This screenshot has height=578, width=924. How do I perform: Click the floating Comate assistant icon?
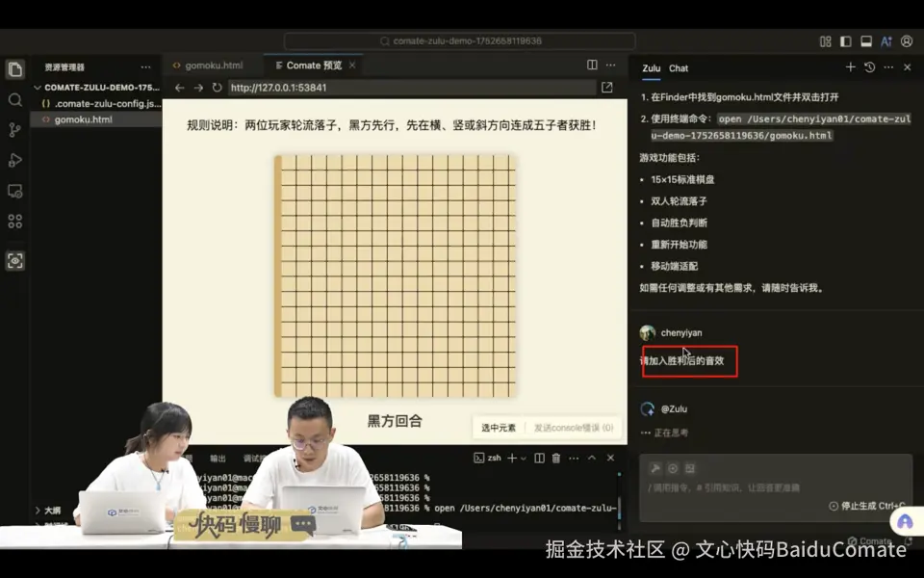pyautogui.click(x=905, y=521)
